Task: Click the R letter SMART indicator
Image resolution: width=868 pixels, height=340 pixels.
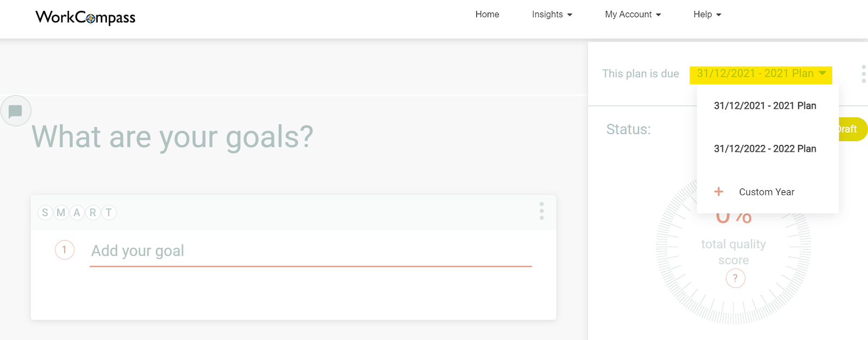Action: [x=93, y=213]
